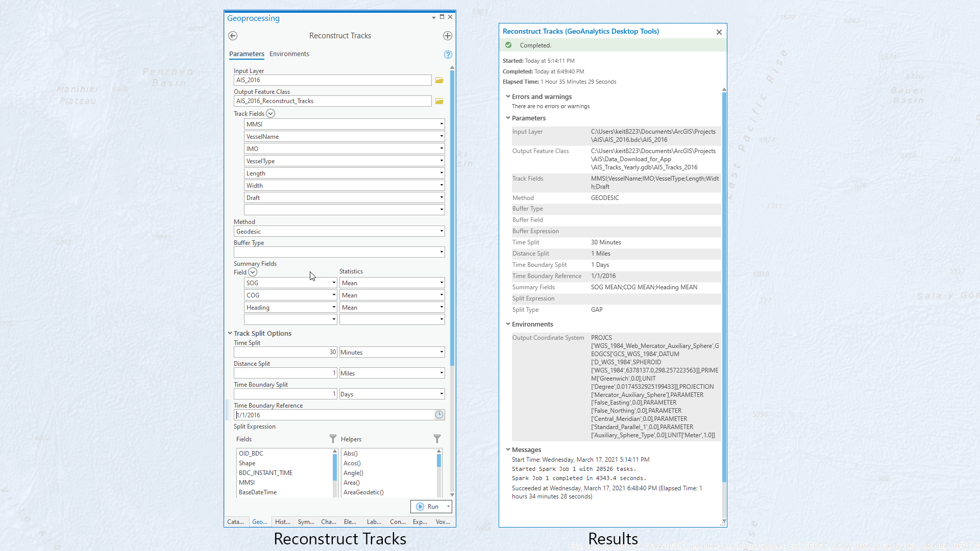Switch to the Environments tab
The height and width of the screenshot is (551, 980).
[x=289, y=54]
